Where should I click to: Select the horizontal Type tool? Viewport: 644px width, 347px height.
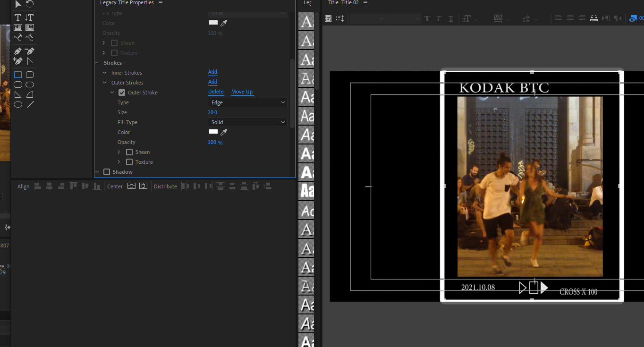(18, 17)
